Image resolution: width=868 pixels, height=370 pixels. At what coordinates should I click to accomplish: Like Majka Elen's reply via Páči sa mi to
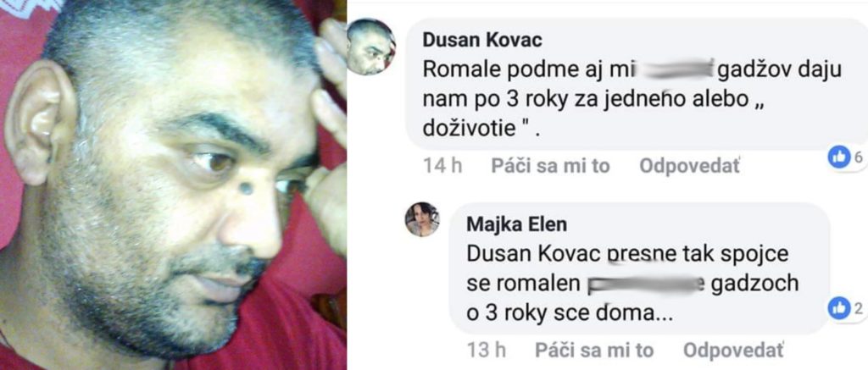click(594, 350)
